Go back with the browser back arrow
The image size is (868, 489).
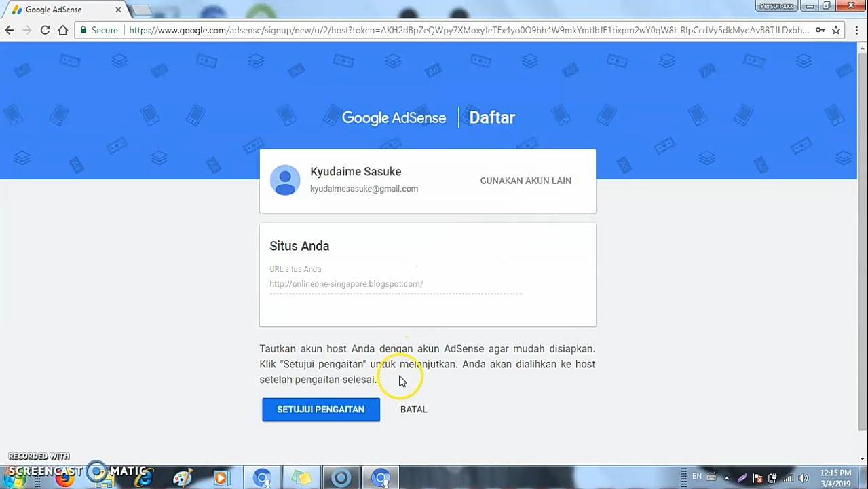[10, 30]
